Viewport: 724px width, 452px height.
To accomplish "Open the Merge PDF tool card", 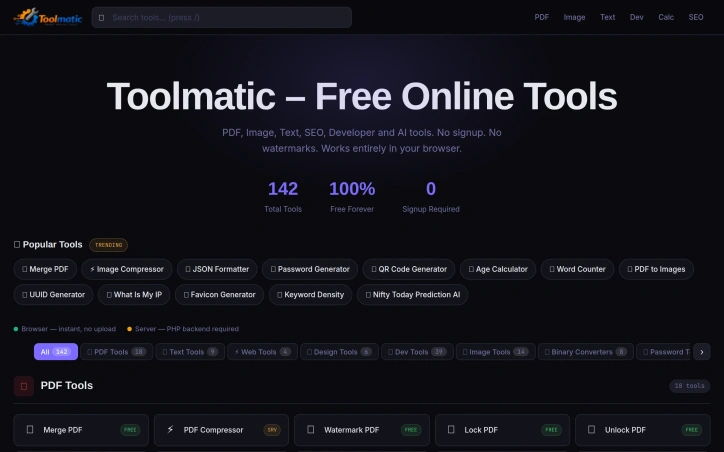I will (x=81, y=430).
